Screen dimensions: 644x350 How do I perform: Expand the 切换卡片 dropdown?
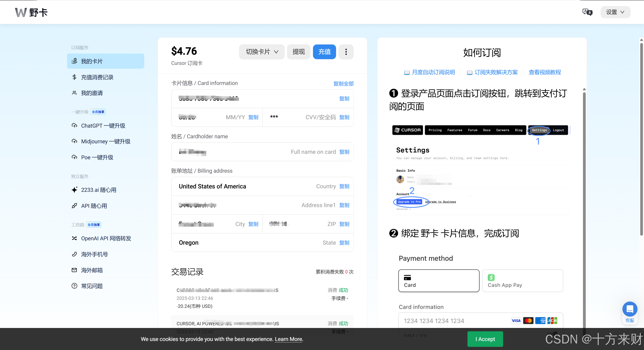pyautogui.click(x=261, y=52)
